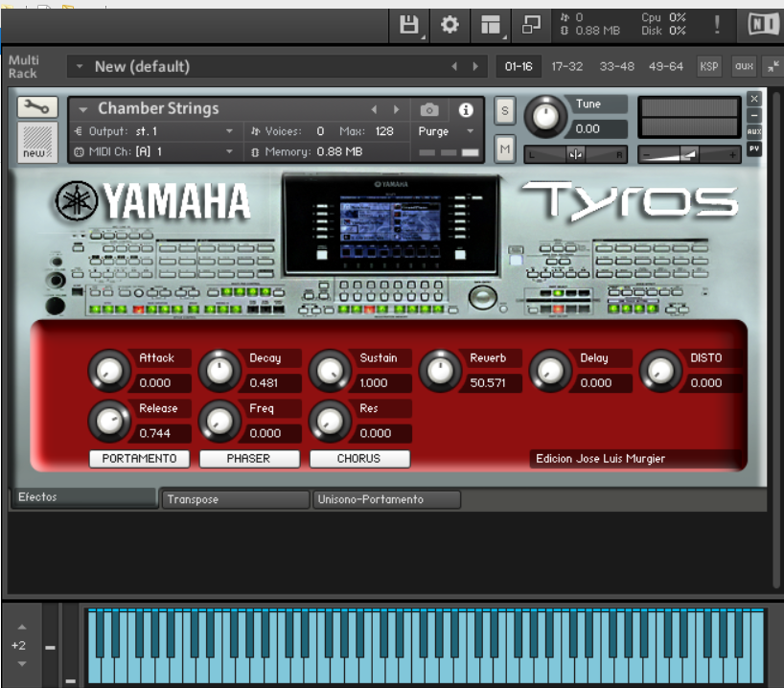The height and width of the screenshot is (688, 784).
Task: Toggle the CHORUS effect
Action: click(x=359, y=458)
